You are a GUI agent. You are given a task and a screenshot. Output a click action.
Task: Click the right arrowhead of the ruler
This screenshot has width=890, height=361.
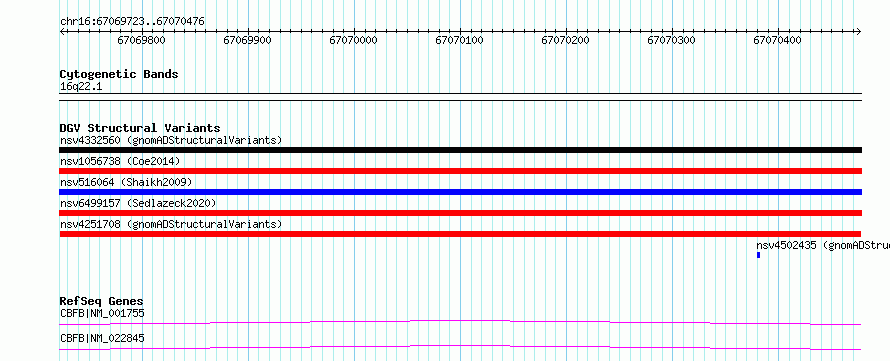click(859, 31)
